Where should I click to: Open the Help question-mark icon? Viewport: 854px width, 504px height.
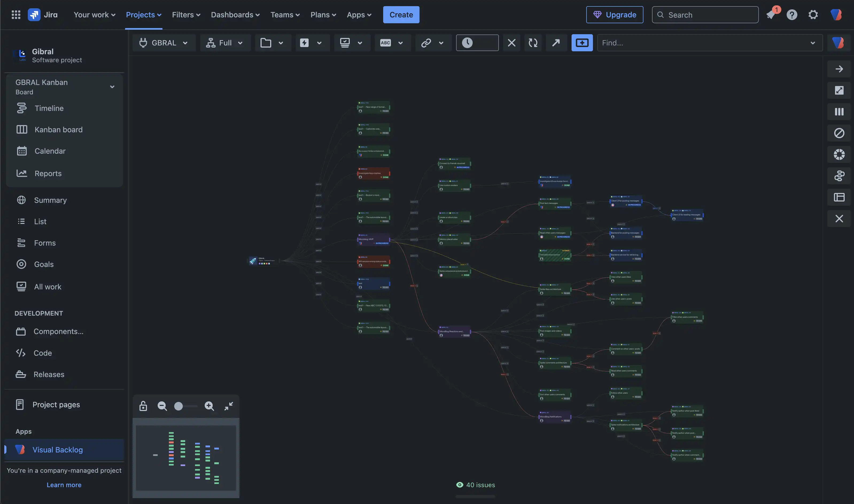(x=792, y=15)
